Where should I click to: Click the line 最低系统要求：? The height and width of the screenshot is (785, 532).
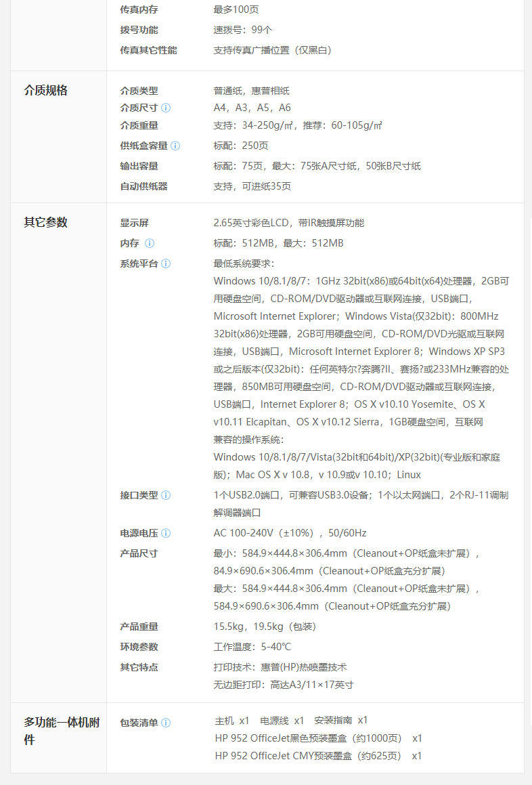coord(244,263)
